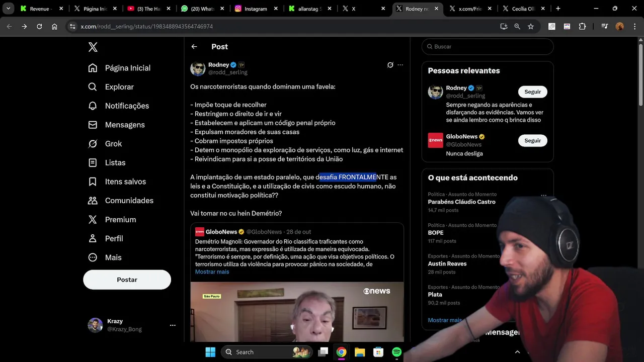Open Perfil person icon
The width and height of the screenshot is (644, 362).
click(93, 238)
